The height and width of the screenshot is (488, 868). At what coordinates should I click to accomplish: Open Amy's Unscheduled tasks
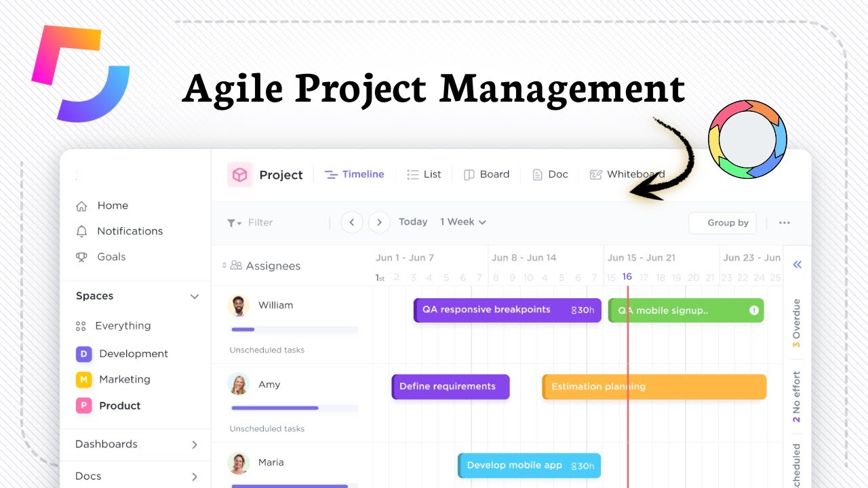[x=267, y=429]
